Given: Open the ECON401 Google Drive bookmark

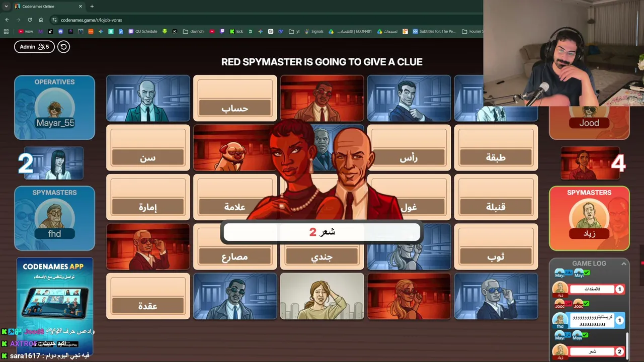Looking at the screenshot, I should 351,31.
